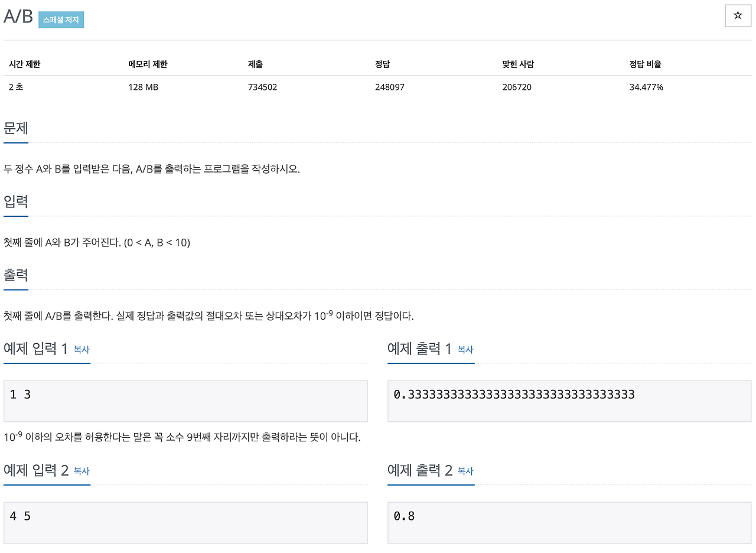Click the 복사 icon for 예제 입력 2
The width and height of the screenshot is (756, 553).
click(x=80, y=471)
